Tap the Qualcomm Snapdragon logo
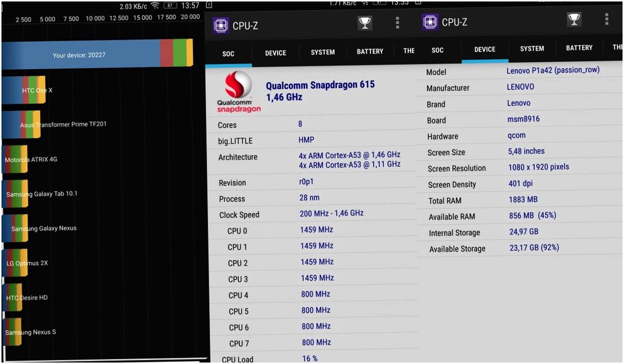The height and width of the screenshot is (364, 624). point(238,92)
